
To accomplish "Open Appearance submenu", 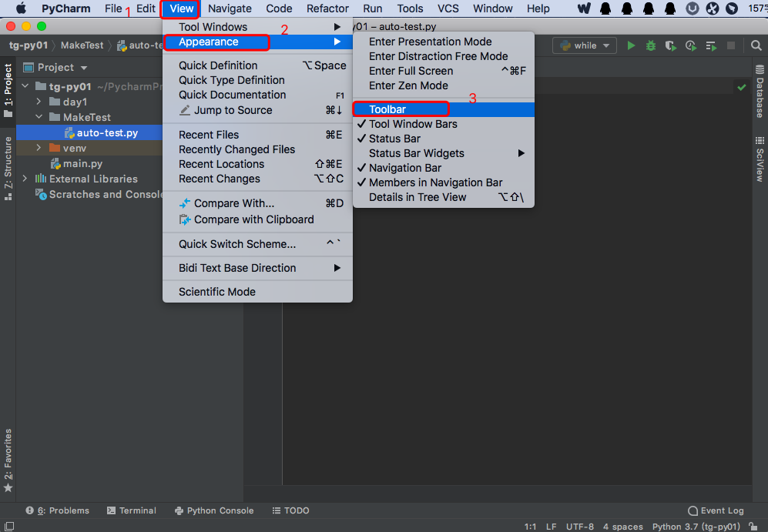I will [257, 42].
